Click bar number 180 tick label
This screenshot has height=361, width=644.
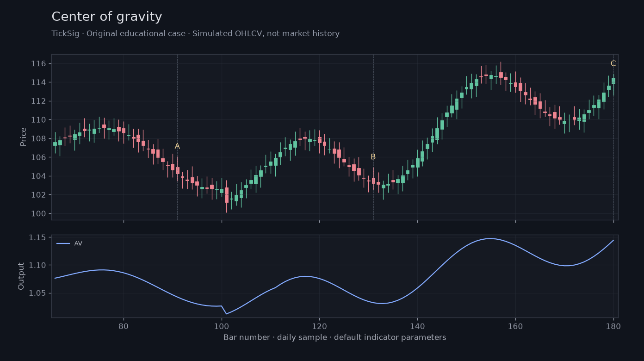pos(613,325)
